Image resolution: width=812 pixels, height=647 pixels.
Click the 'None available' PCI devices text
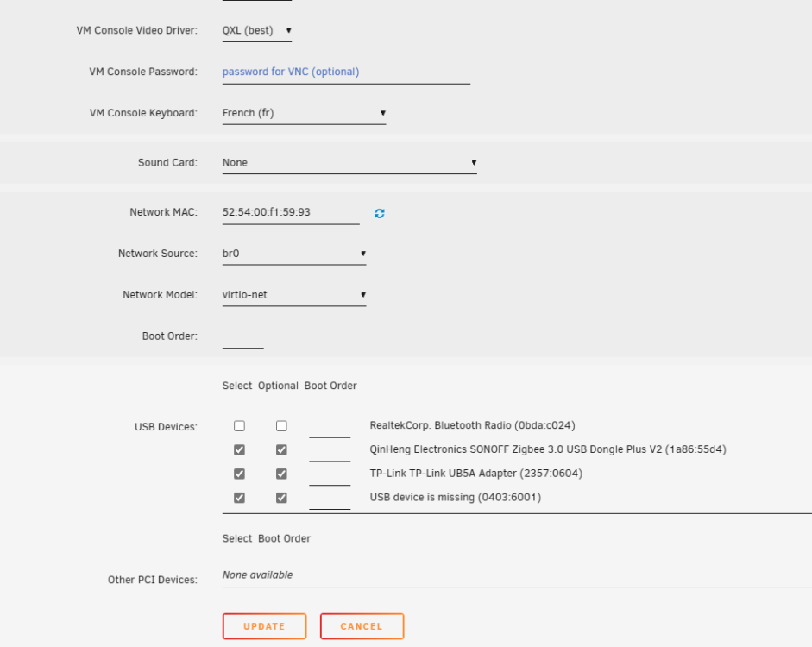(257, 575)
